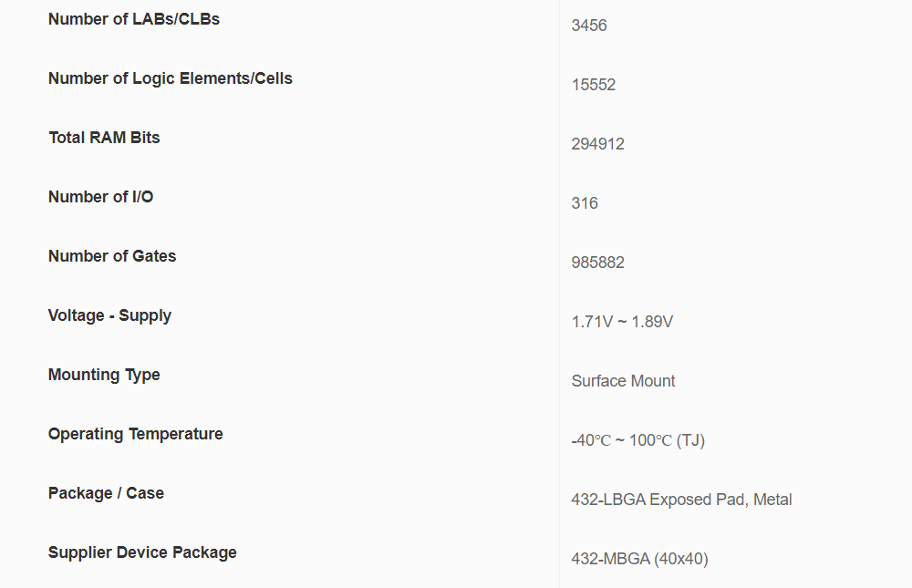Click the 'Operating Temperature' label
The width and height of the screenshot is (912, 588).
(x=136, y=434)
